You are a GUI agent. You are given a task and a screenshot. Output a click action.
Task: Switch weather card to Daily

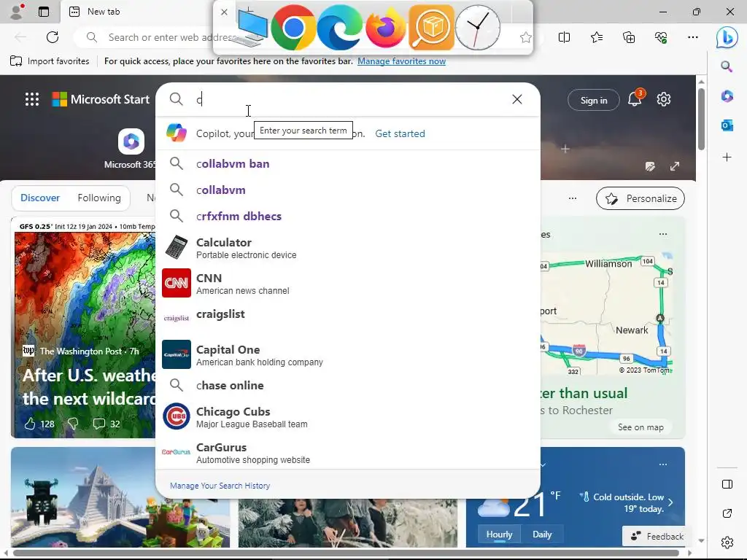[x=542, y=534]
